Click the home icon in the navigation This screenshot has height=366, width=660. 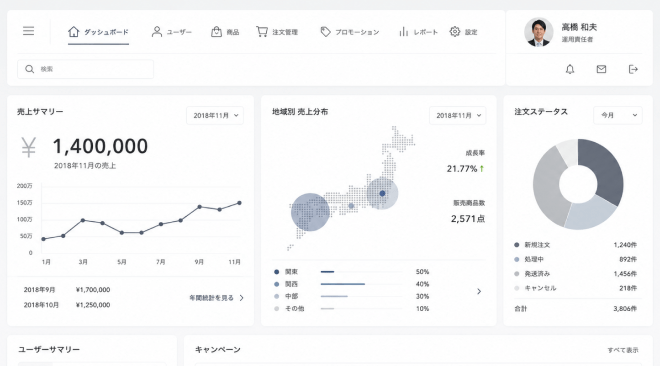[x=74, y=32]
